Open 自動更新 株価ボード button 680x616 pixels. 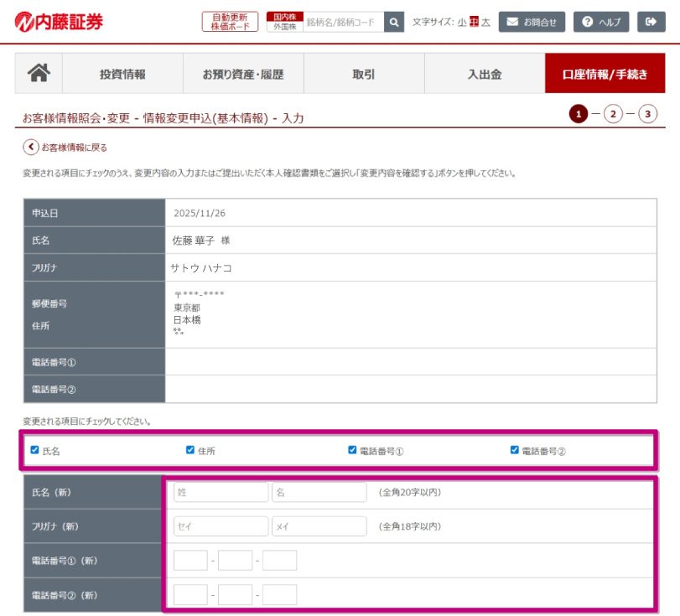point(230,22)
